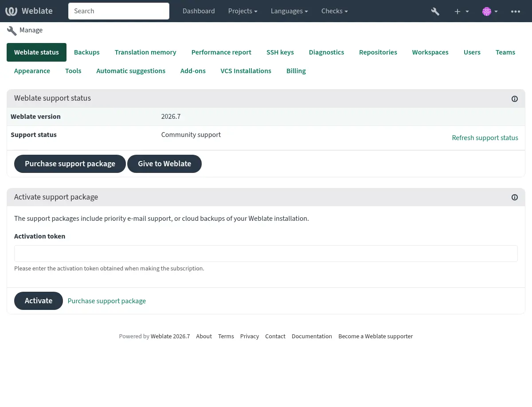Expand the Languages dropdown menu
The height and width of the screenshot is (407, 532).
click(289, 11)
